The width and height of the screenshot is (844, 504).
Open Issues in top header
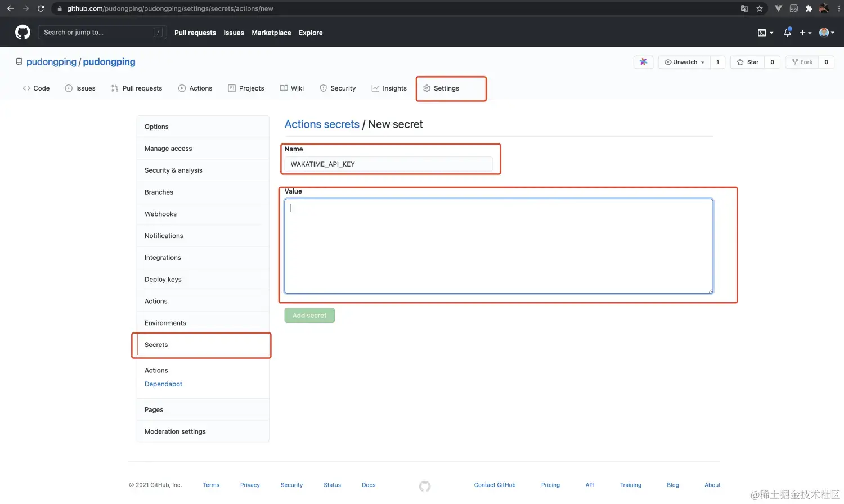(x=234, y=33)
